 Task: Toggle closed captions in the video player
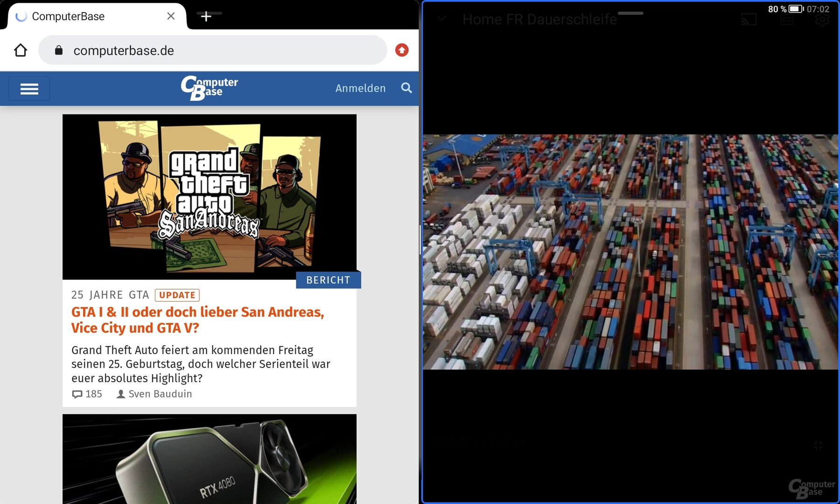[787, 20]
